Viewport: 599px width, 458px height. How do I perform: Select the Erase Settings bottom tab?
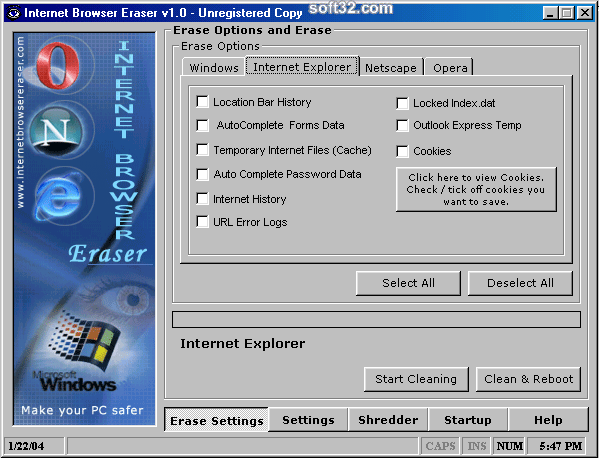[216, 420]
